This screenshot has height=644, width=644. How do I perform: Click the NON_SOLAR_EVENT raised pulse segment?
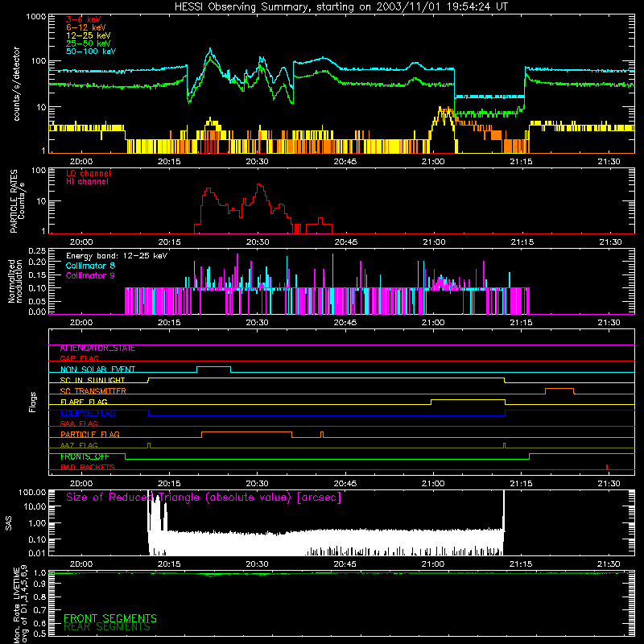[x=213, y=367]
